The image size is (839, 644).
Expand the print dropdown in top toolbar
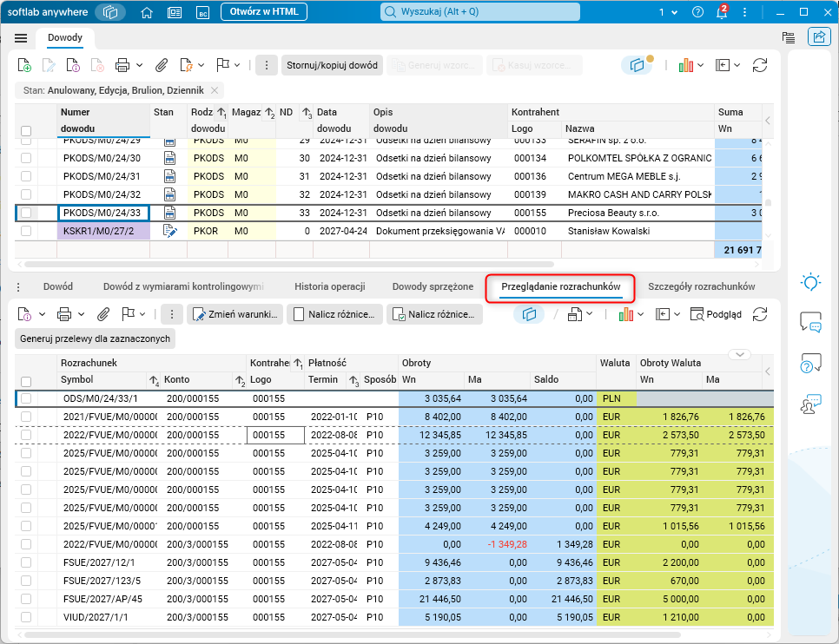click(x=141, y=65)
